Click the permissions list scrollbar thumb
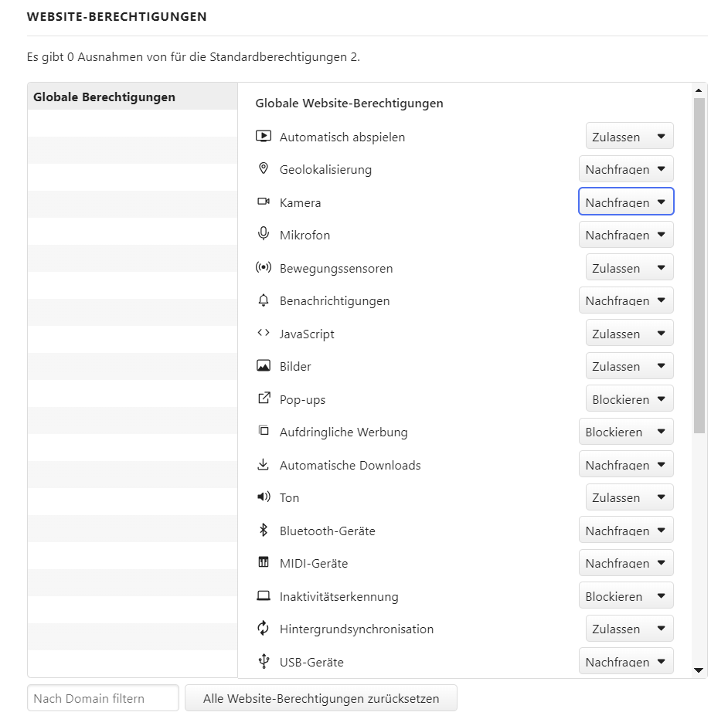 (x=699, y=266)
